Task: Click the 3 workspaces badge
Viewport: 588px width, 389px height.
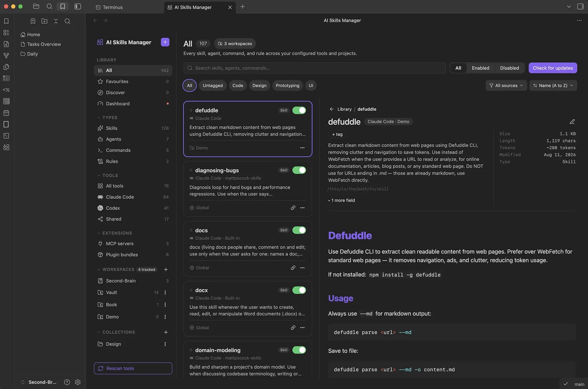Action: [x=235, y=44]
